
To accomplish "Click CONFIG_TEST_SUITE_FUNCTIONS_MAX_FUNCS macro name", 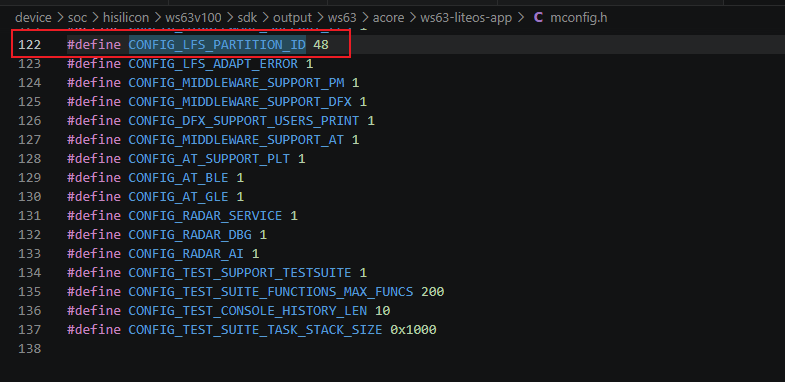I will [271, 292].
